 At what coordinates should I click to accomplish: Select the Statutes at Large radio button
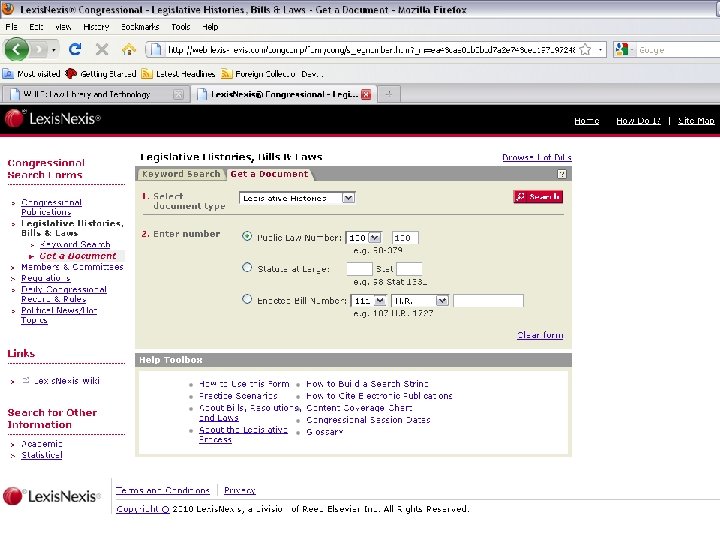[247, 267]
